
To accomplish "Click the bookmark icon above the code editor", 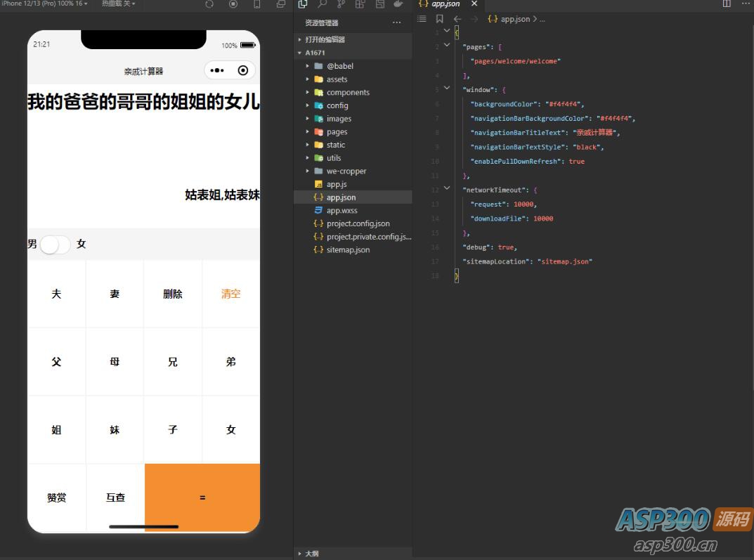I will tap(440, 19).
